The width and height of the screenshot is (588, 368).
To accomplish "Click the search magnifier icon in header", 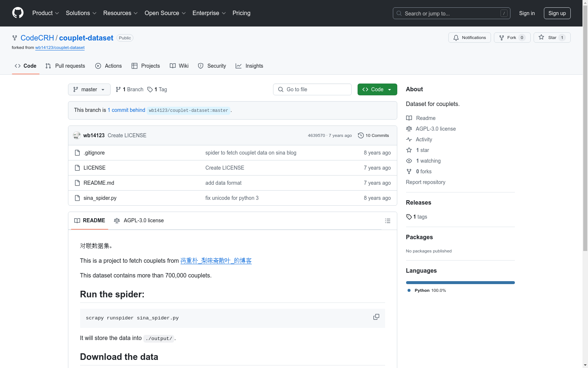I will (x=399, y=13).
